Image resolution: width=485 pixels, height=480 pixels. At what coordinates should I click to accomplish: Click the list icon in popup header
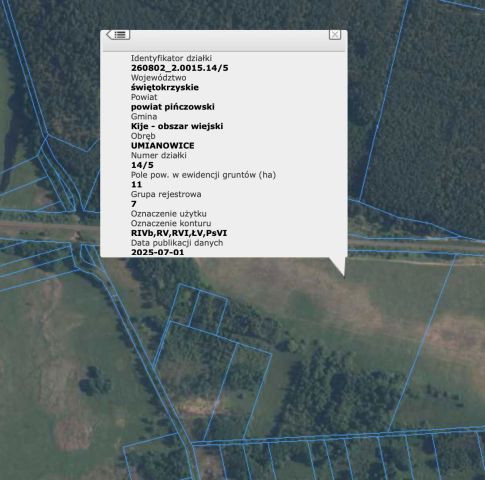118,34
